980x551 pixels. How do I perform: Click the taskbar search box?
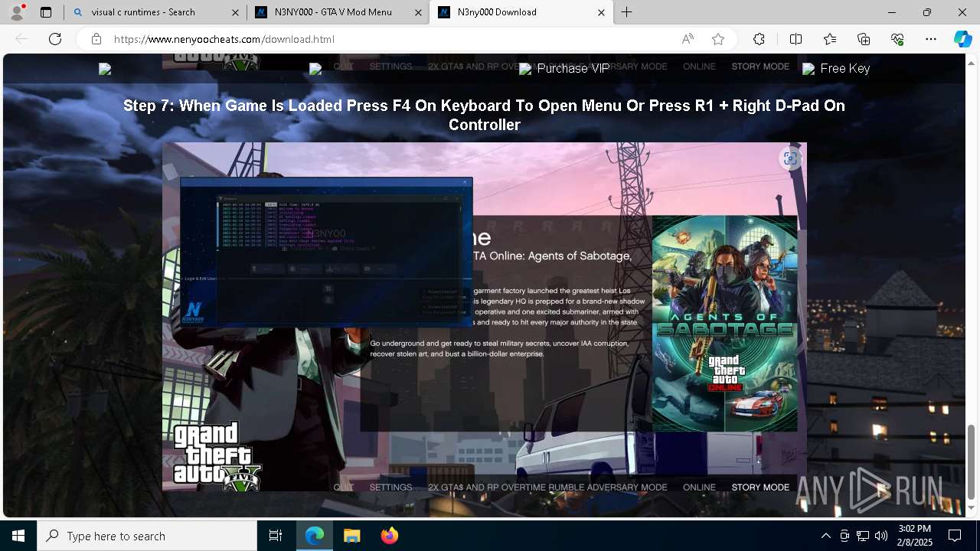coord(147,536)
